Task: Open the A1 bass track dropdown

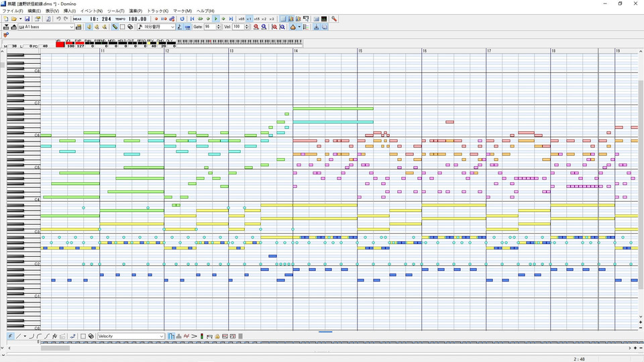Action: point(72,27)
